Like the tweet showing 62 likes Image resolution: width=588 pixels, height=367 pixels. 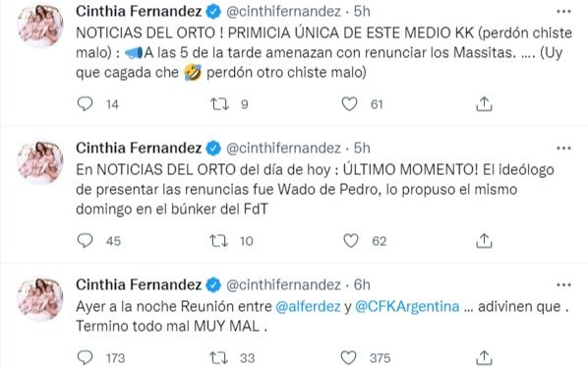click(x=351, y=240)
